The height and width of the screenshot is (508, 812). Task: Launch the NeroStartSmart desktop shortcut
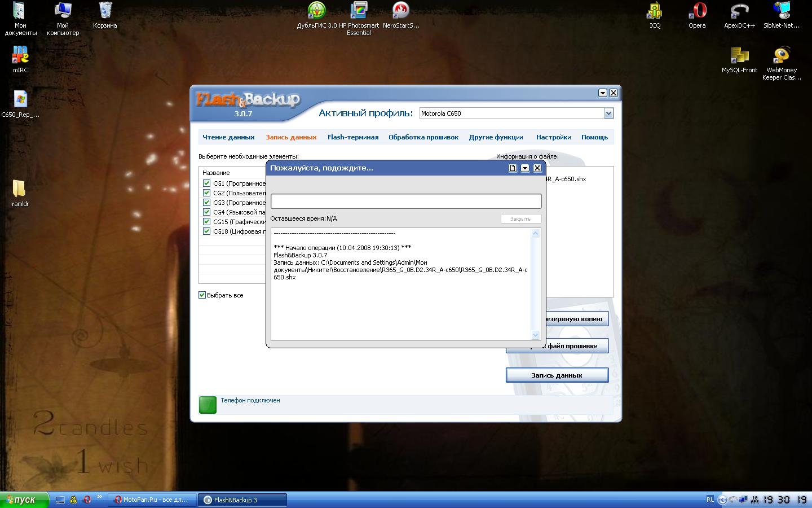(x=401, y=15)
